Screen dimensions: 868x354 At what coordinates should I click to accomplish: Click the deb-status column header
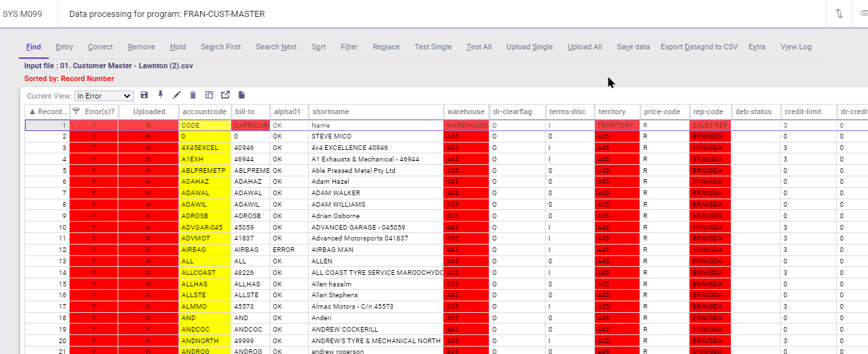(x=756, y=111)
